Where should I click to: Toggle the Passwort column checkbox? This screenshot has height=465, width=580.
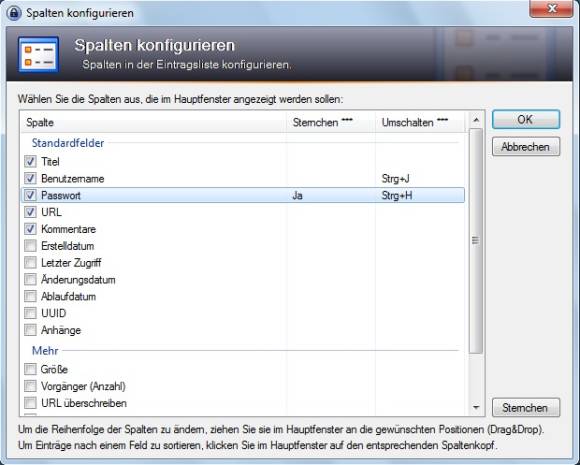click(x=30, y=195)
